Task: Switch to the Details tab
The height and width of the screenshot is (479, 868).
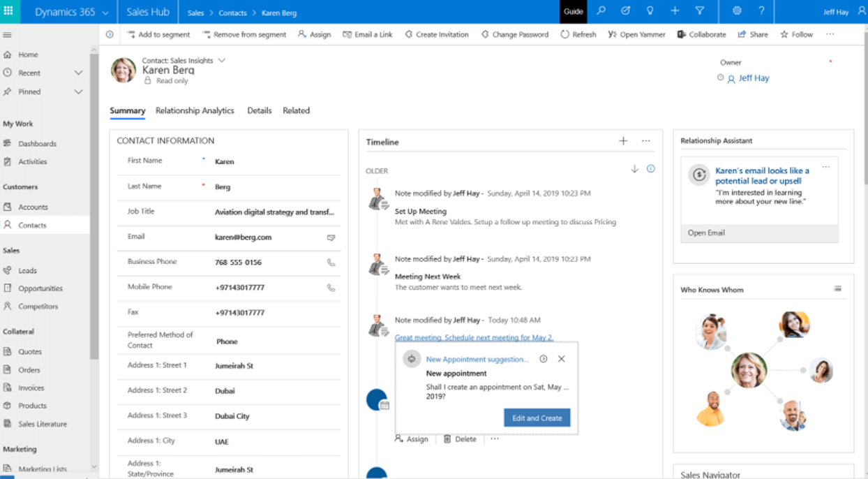Action: click(260, 111)
